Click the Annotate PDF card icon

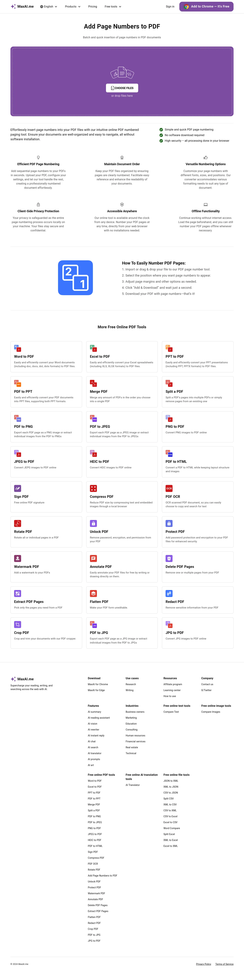pos(93,558)
